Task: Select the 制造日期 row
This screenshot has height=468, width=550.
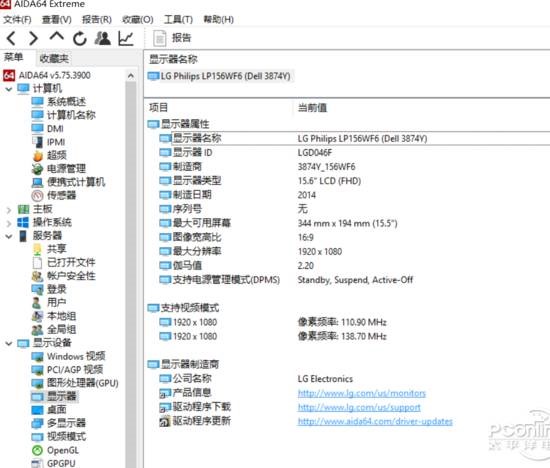Action: pos(354,195)
